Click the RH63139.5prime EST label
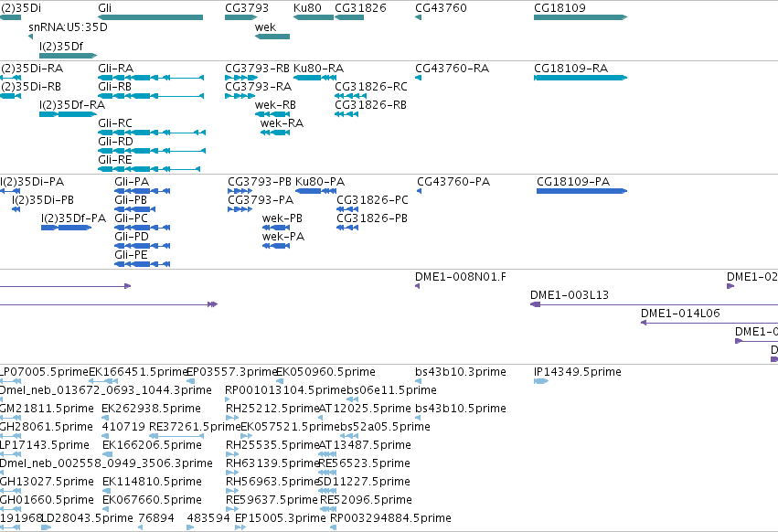 (272, 463)
